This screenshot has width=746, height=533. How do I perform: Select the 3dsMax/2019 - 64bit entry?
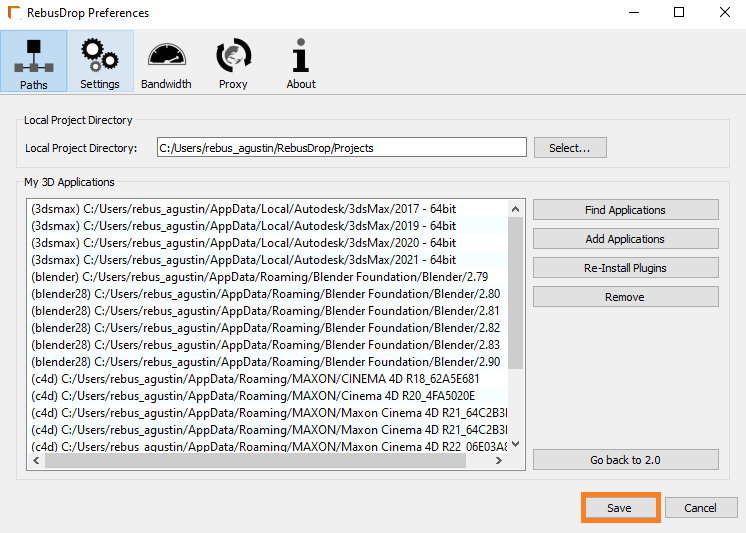point(267,226)
